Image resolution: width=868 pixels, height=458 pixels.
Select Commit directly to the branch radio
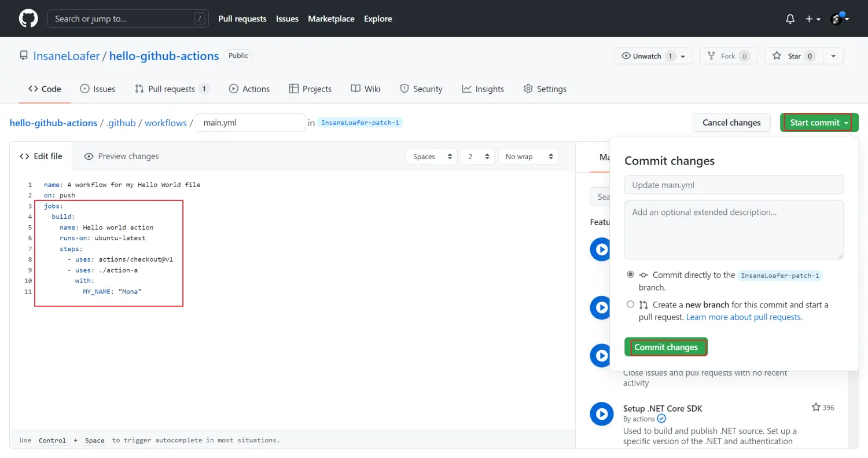[x=630, y=274]
